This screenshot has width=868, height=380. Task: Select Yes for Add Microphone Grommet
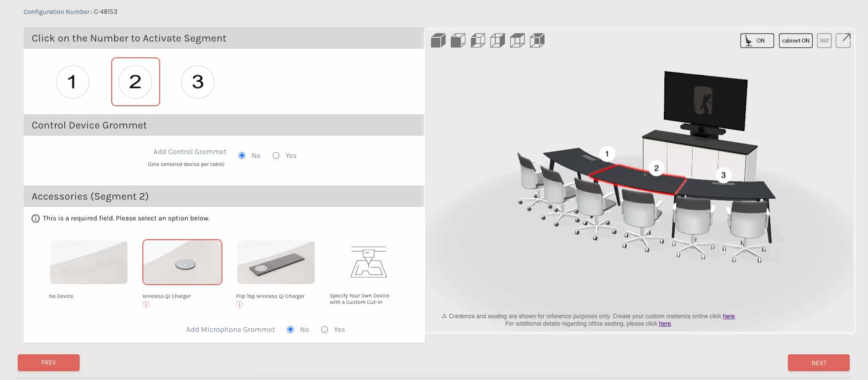click(324, 330)
